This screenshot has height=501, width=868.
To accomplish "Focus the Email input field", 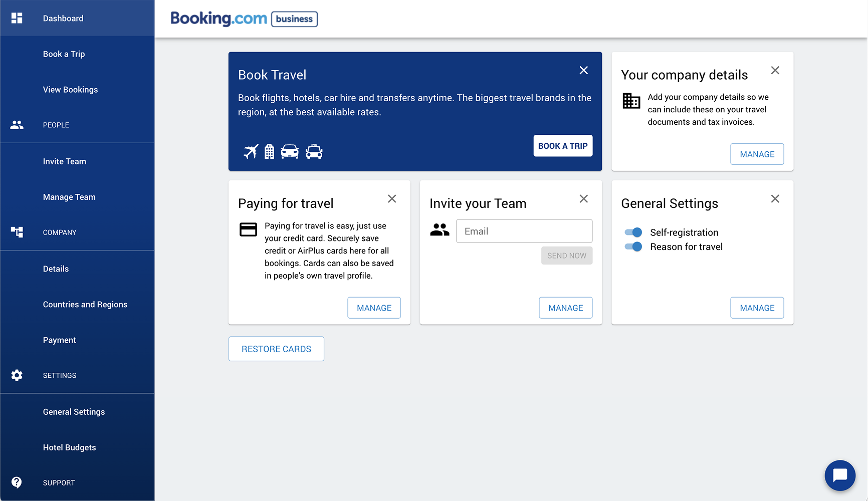I will [x=524, y=231].
